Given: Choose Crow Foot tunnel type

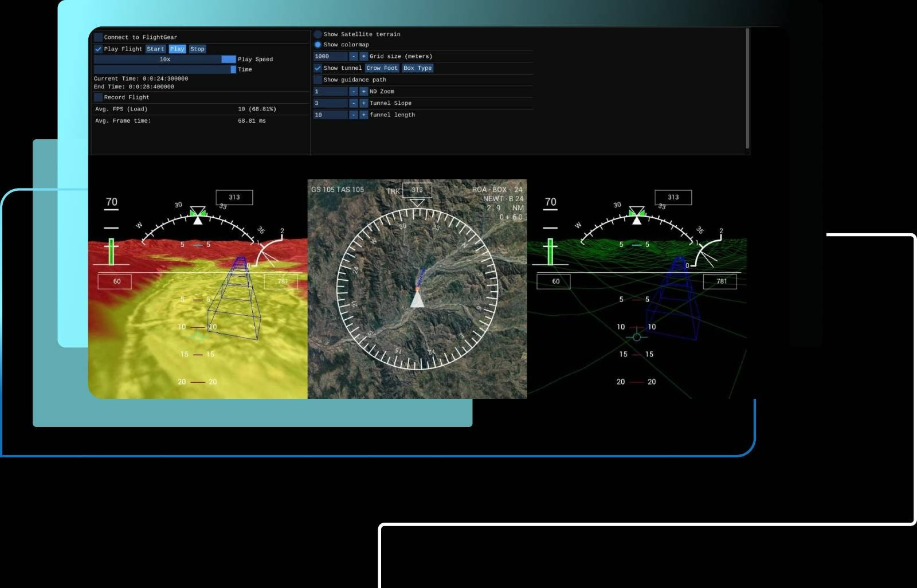Looking at the screenshot, I should pos(382,68).
